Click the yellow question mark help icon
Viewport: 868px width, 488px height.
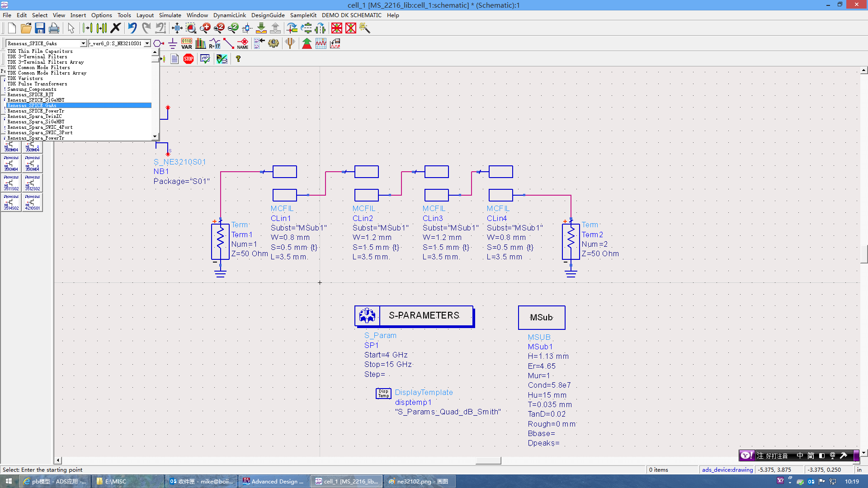pos(238,59)
